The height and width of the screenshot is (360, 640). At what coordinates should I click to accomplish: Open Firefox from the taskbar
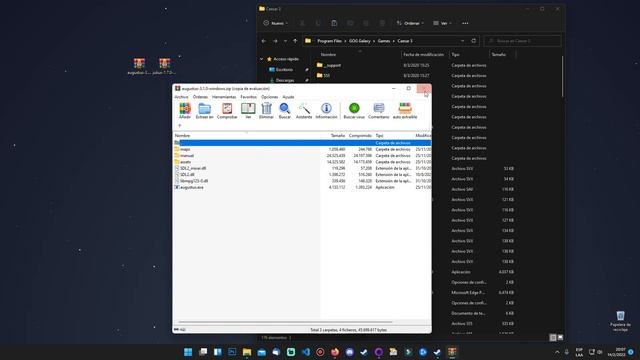(335, 352)
